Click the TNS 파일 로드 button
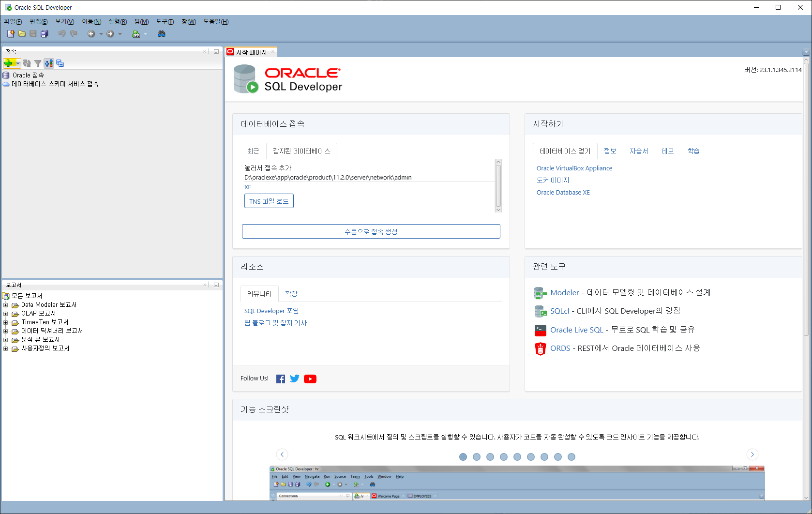 269,201
